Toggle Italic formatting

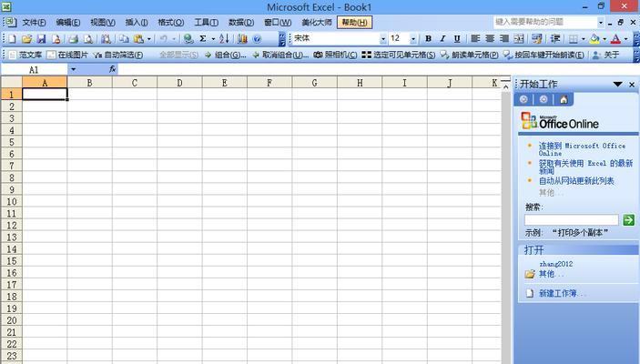click(442, 39)
